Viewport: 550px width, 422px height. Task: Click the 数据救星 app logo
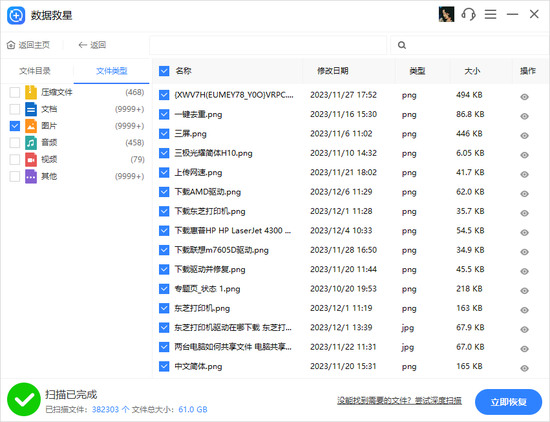pyautogui.click(x=16, y=15)
